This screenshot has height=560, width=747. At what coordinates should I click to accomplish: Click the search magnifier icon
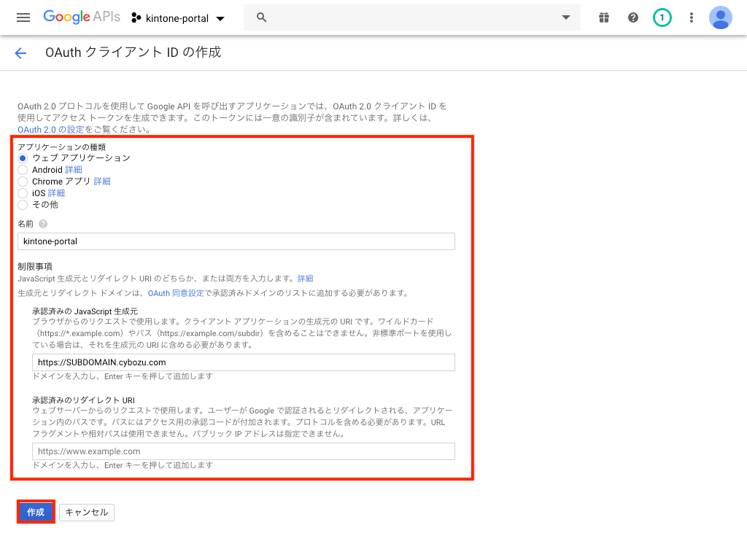[x=262, y=17]
